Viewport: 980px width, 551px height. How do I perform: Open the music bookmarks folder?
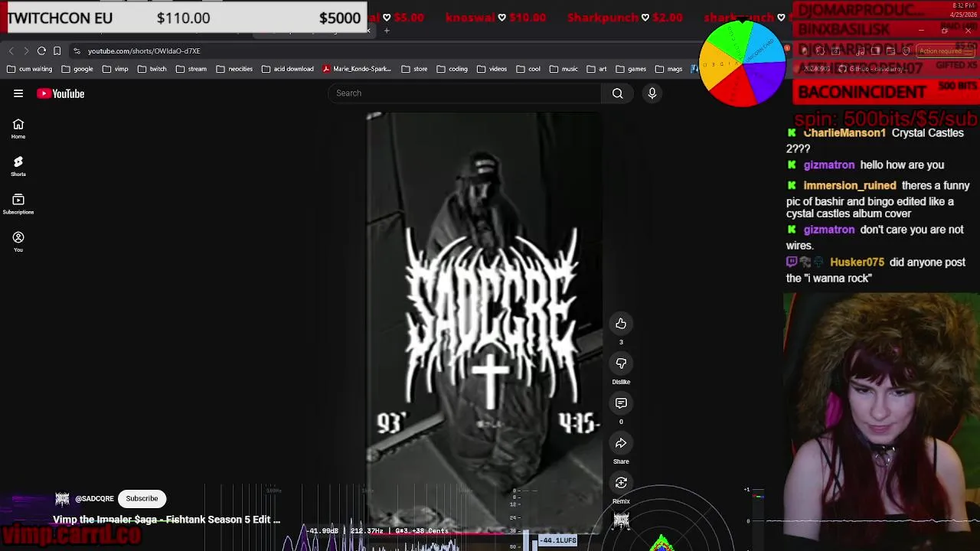click(x=563, y=69)
